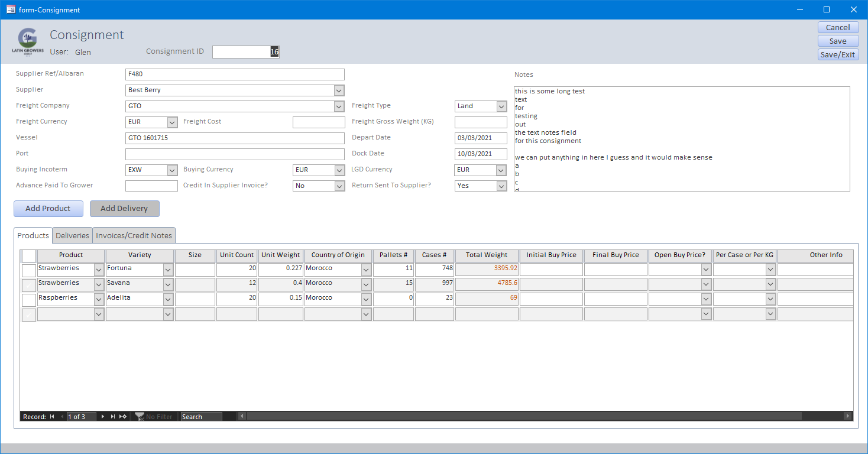
Task: Click the record Search box
Action: (x=201, y=417)
